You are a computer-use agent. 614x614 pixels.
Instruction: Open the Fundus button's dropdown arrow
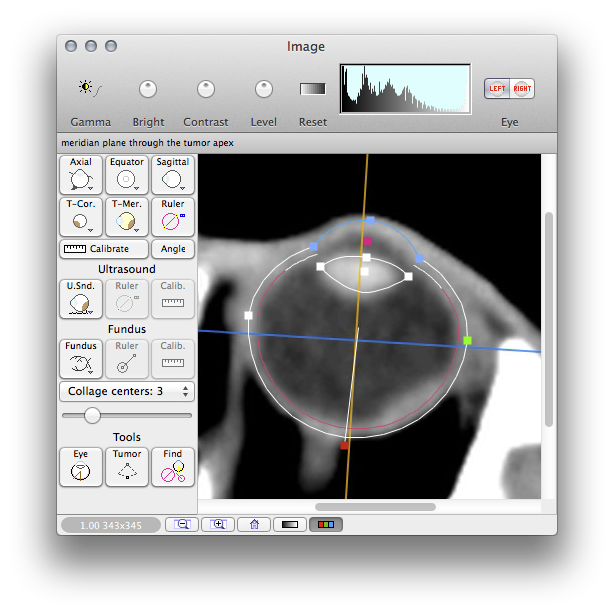(90, 372)
